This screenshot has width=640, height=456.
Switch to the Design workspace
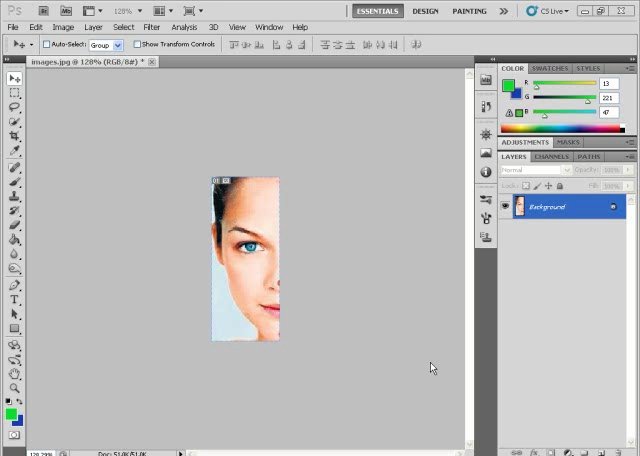coord(425,11)
